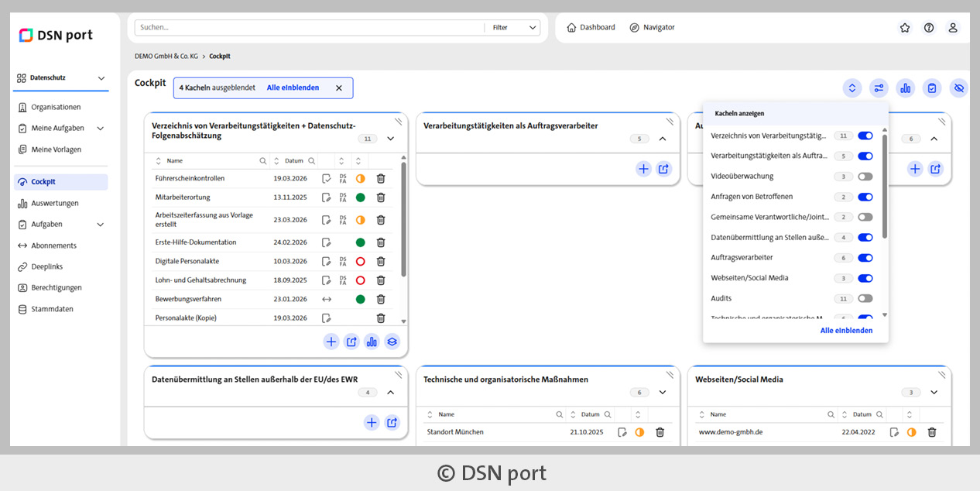Expand Aufgaben submenu in sidebar
Screen dimensions: 980x491
101,225
